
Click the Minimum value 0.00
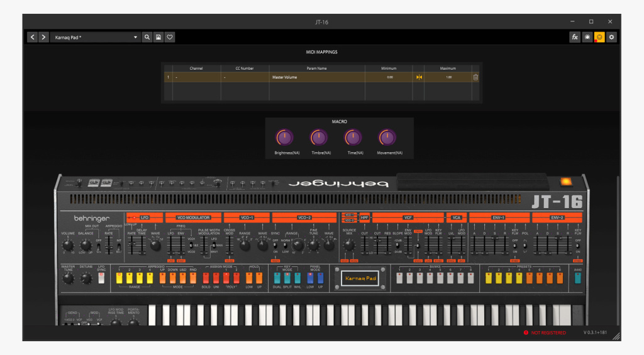pyautogui.click(x=389, y=77)
